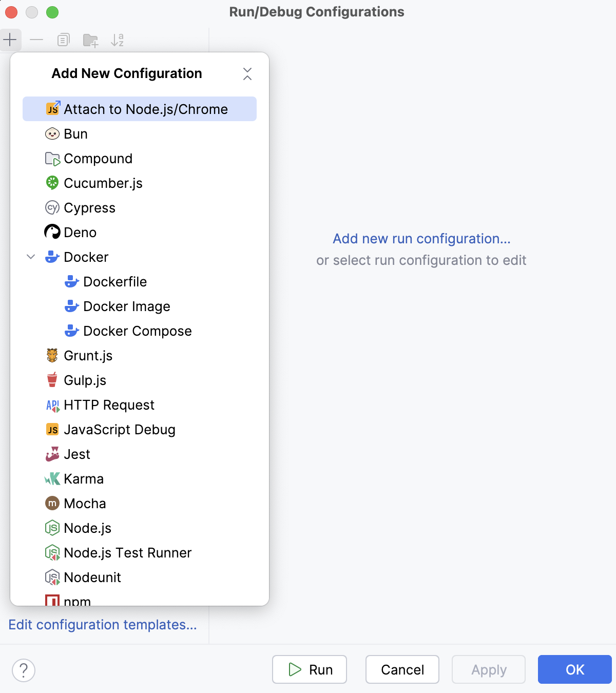The height and width of the screenshot is (693, 616).
Task: Select the Docker Compose configuration type
Action: click(x=137, y=331)
